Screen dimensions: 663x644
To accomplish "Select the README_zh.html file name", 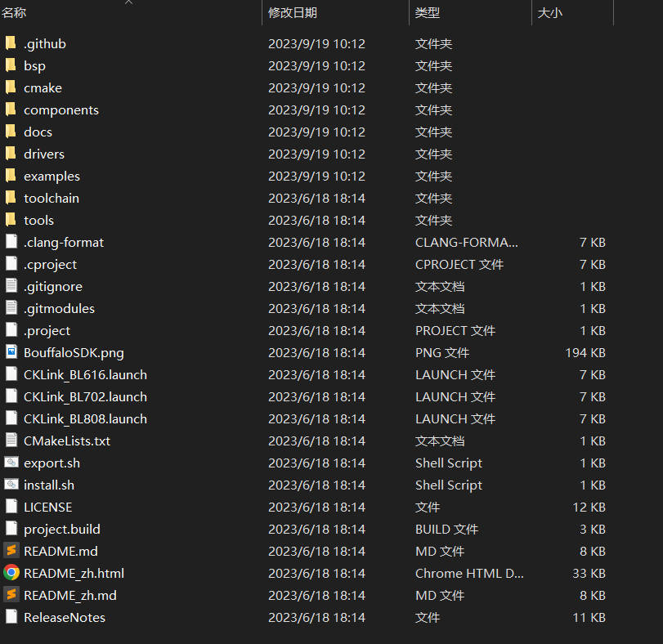I will click(74, 574).
